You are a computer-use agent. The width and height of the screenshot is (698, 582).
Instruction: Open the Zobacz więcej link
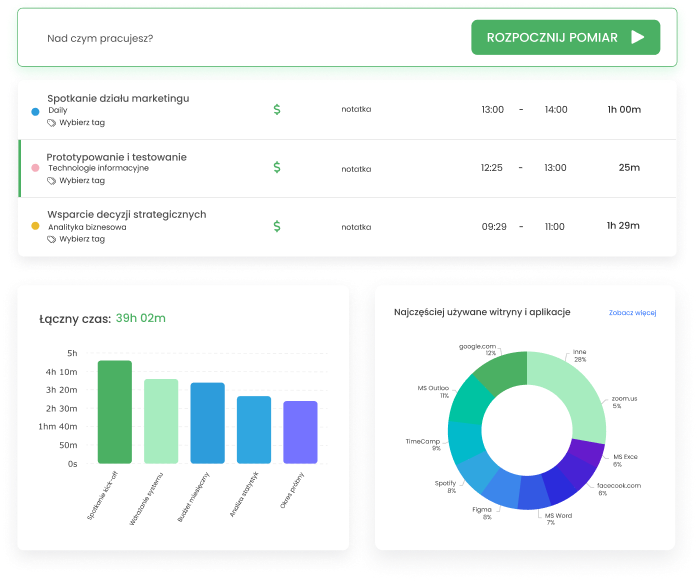(632, 313)
